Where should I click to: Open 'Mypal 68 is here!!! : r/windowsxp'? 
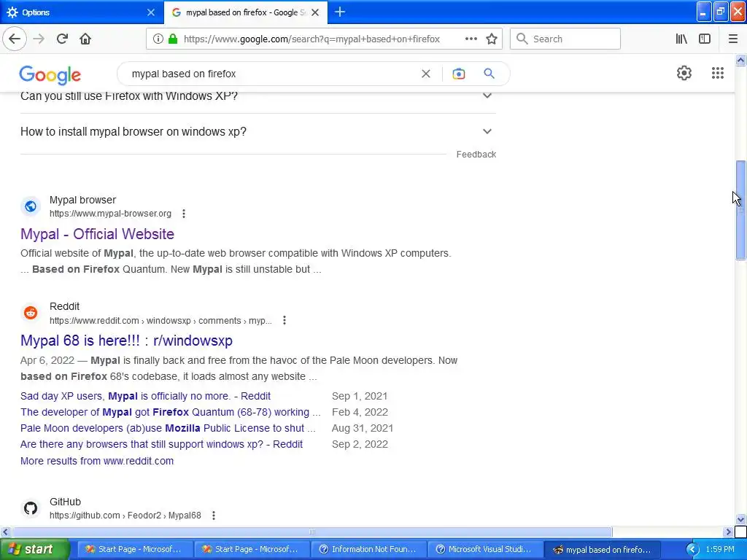[126, 341]
